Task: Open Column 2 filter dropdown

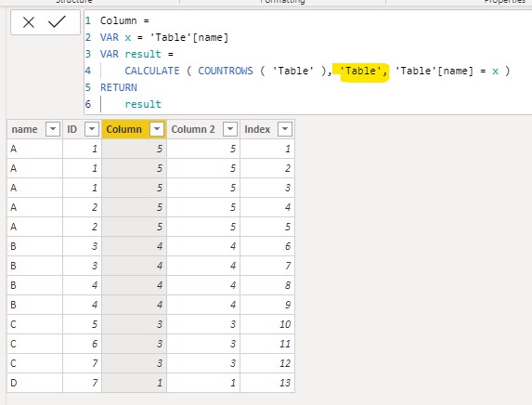Action: click(x=230, y=129)
